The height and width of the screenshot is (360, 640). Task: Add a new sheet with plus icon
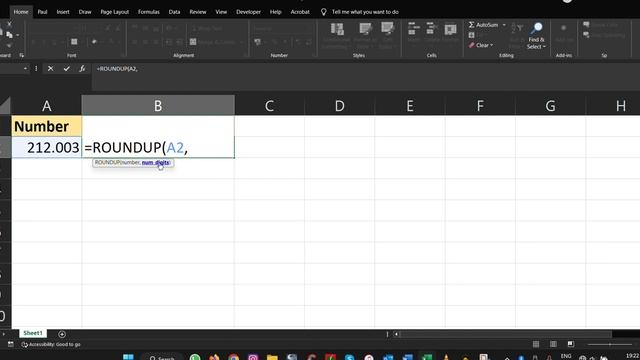click(62, 334)
